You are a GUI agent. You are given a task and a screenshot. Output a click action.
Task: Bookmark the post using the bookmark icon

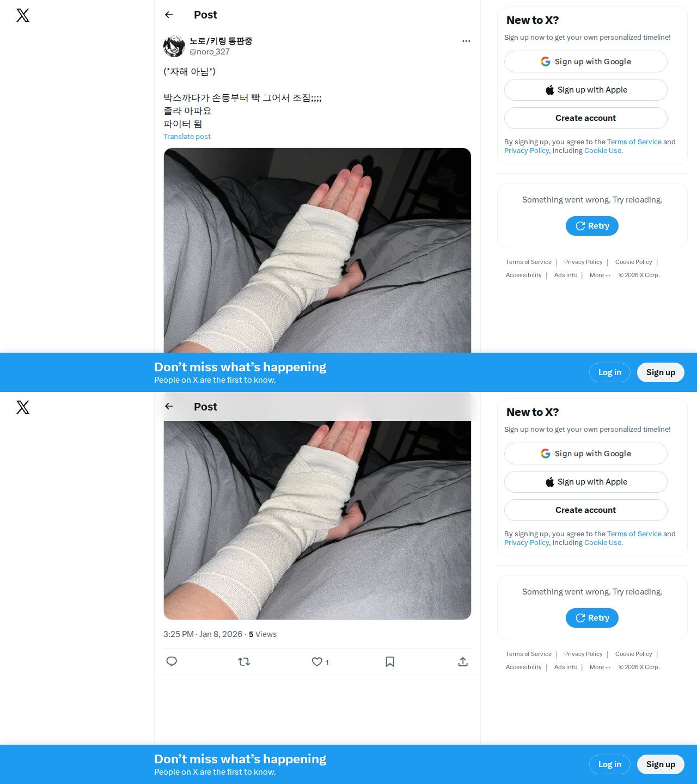tap(390, 661)
